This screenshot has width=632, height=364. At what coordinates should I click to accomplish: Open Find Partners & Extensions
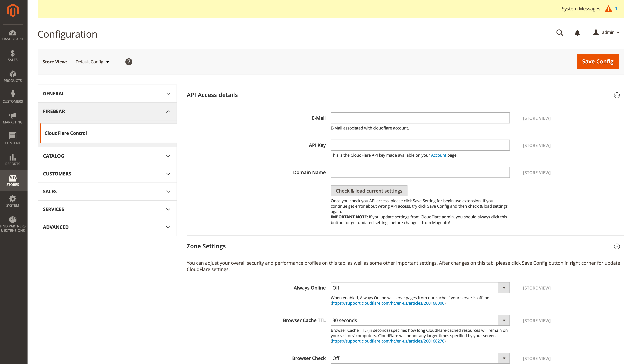point(13,224)
